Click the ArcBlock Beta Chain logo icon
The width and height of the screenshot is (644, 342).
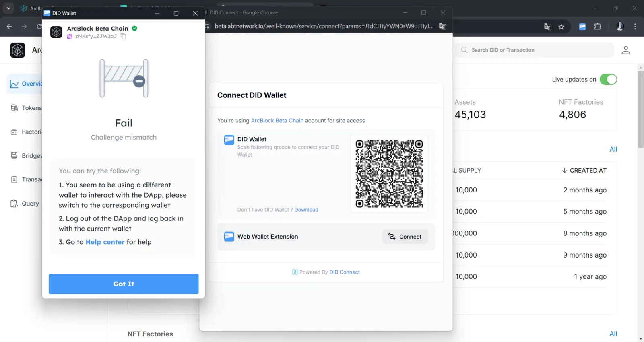pyautogui.click(x=56, y=32)
